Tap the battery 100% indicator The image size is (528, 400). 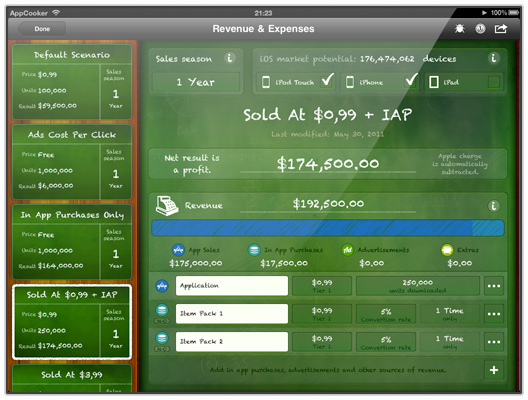tap(504, 13)
